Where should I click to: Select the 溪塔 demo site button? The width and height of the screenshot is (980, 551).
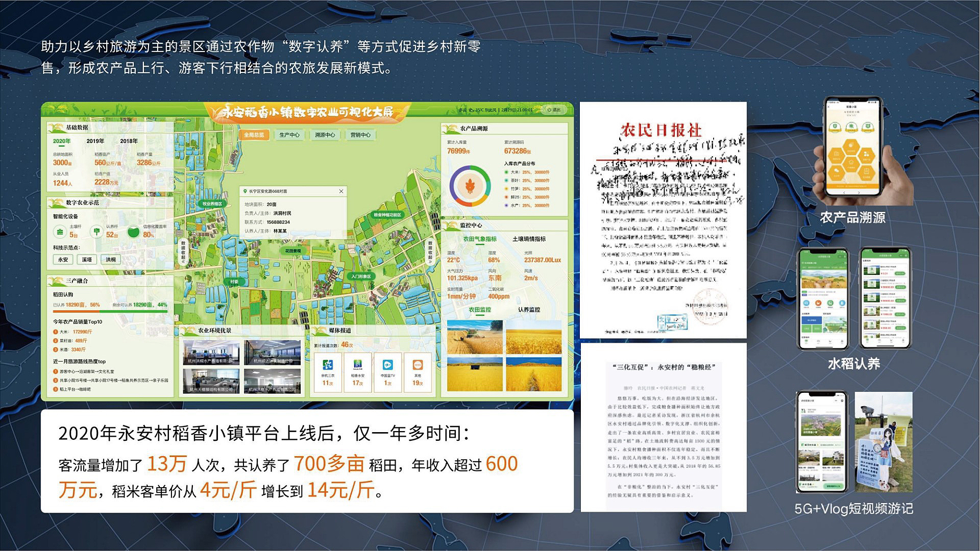(87, 260)
